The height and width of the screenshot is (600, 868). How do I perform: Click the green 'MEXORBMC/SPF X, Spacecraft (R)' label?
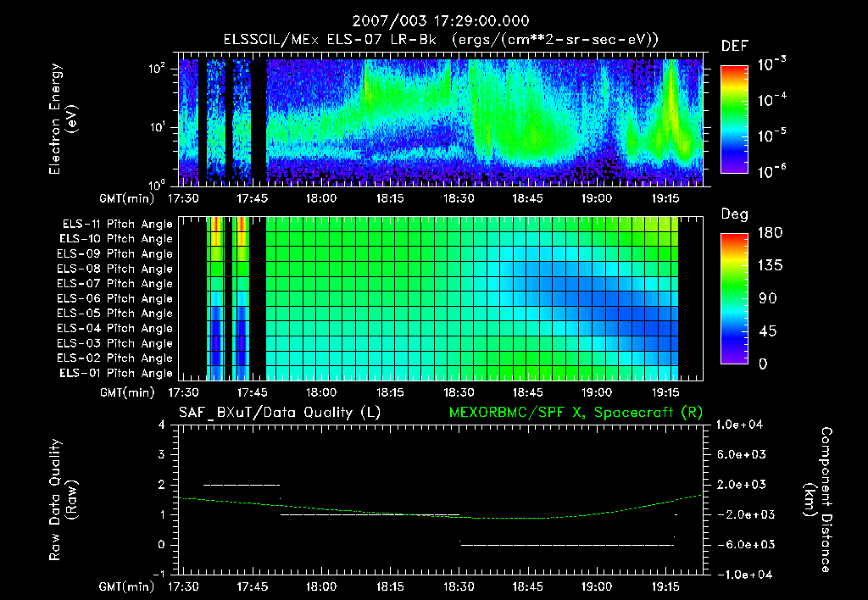tap(576, 413)
